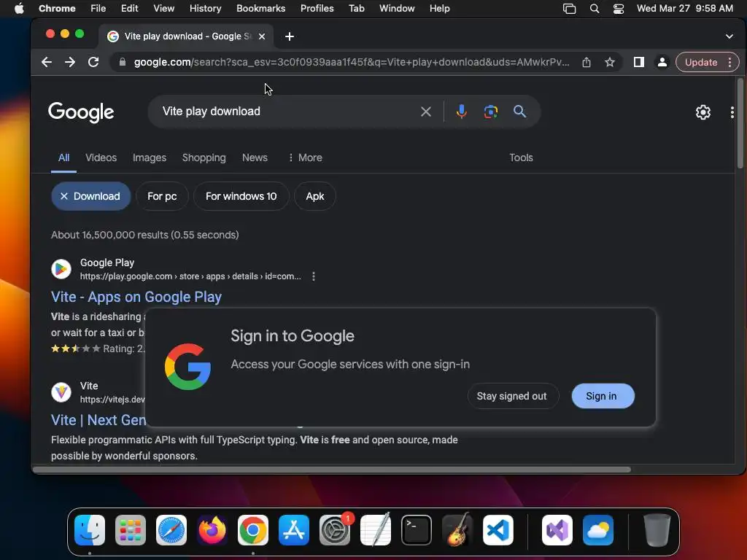Switch to the News results tab
This screenshot has height=560, width=747.
(255, 157)
